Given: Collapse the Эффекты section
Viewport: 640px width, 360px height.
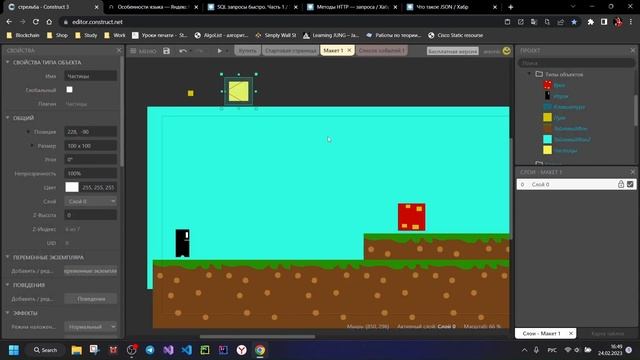Looking at the screenshot, I should (x=7, y=313).
